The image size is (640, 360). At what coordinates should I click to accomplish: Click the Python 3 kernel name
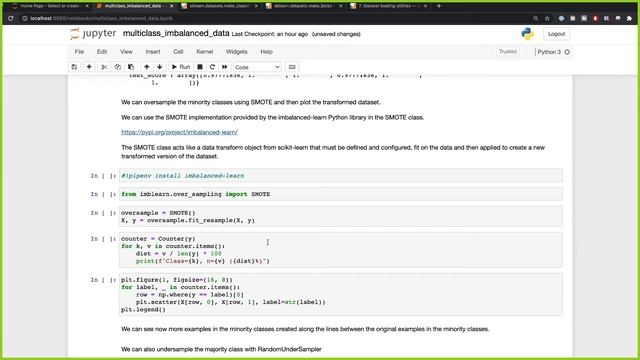tap(549, 52)
